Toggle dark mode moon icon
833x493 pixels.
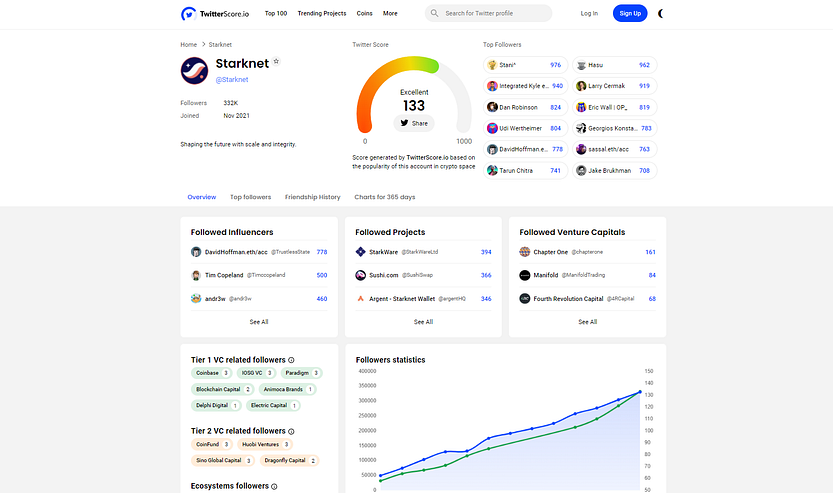click(x=661, y=13)
